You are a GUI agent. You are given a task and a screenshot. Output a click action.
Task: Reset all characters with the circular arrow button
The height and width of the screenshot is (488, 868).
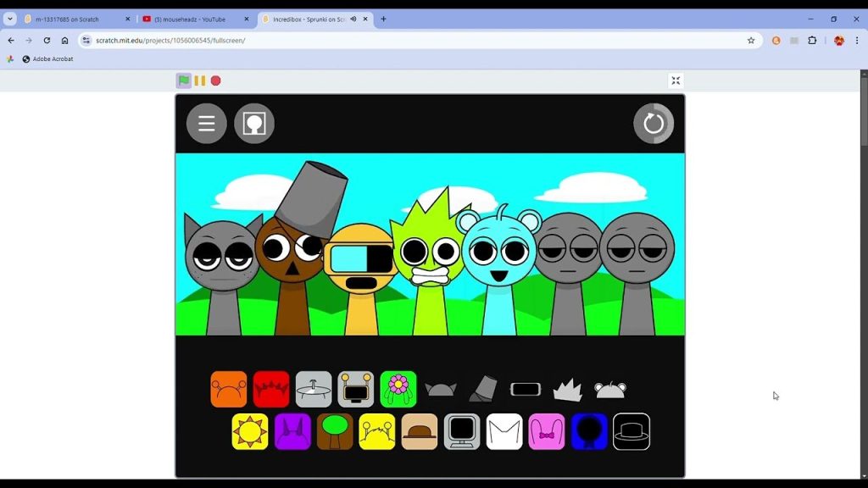(x=654, y=124)
